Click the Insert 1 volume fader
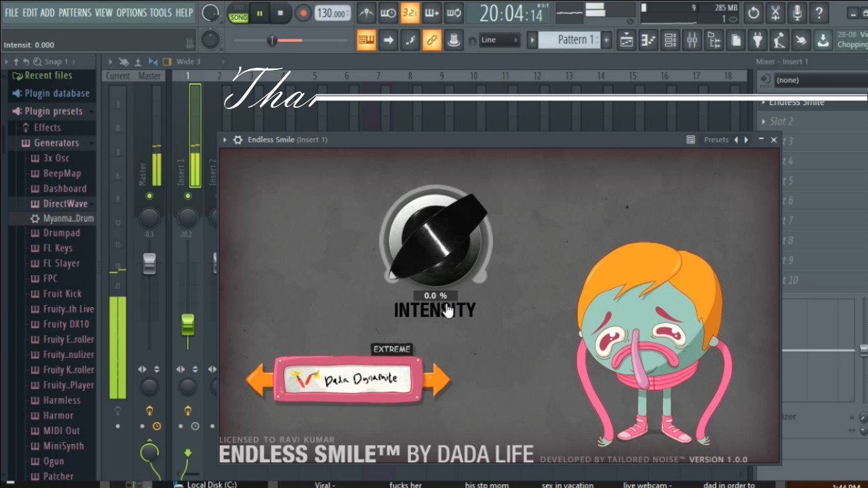This screenshot has height=488, width=868. [188, 324]
